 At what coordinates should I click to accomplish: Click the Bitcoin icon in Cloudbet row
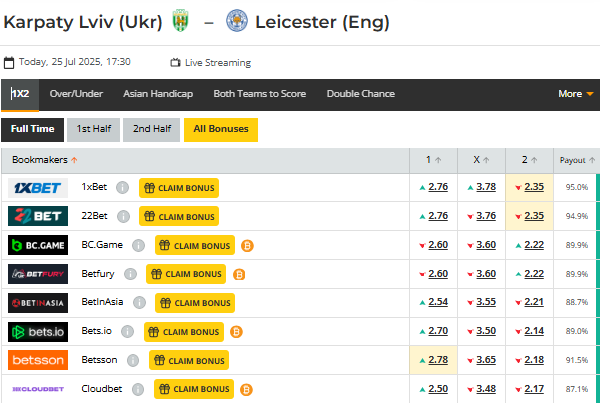point(246,390)
